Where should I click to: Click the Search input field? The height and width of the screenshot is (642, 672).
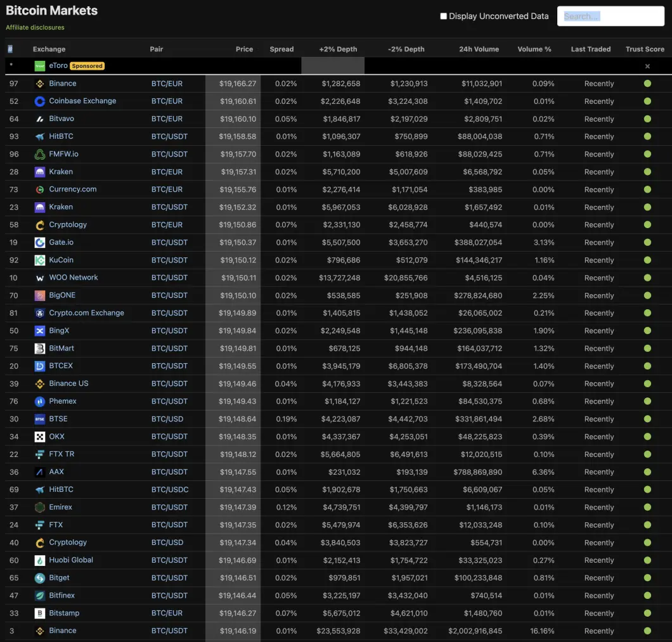click(611, 16)
